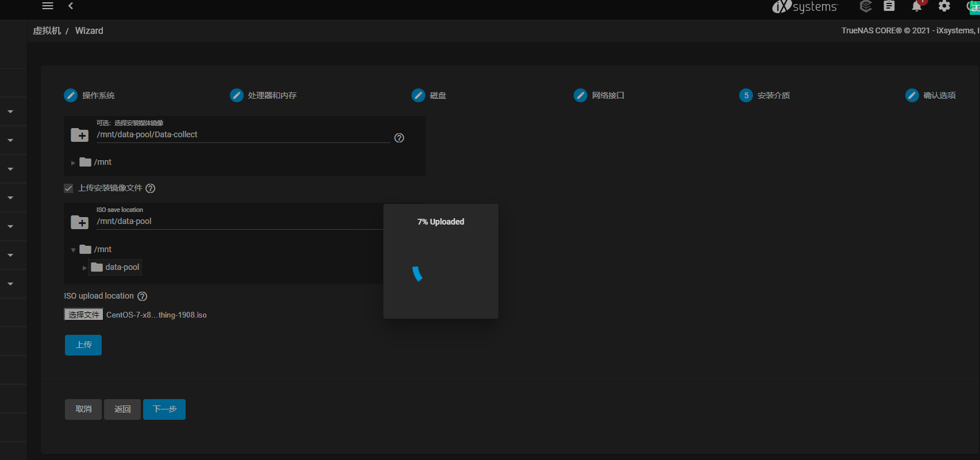Uncheck the 上传安装镜像文件 checkbox
Viewport: 980px width, 460px height.
tap(68, 188)
